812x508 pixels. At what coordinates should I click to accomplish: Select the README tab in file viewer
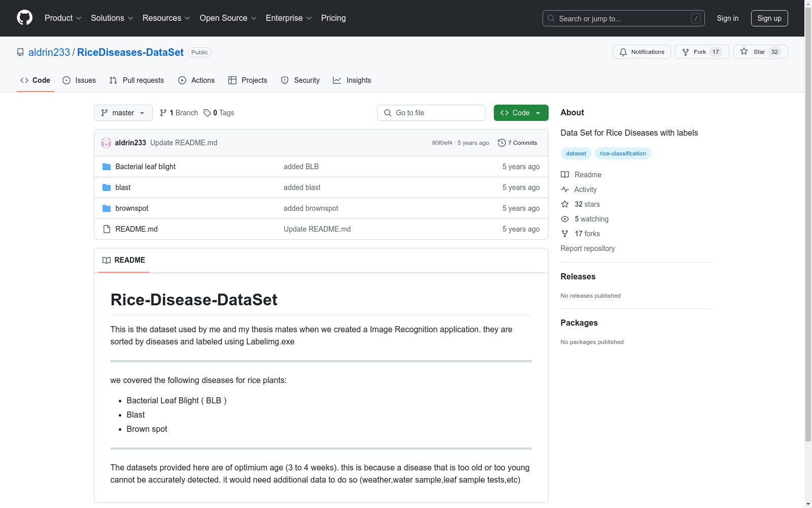tap(124, 260)
